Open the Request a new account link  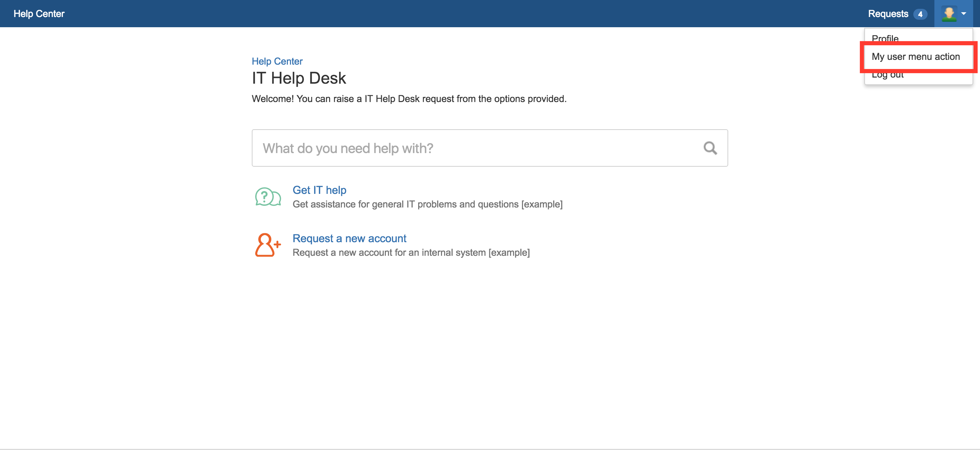click(349, 238)
